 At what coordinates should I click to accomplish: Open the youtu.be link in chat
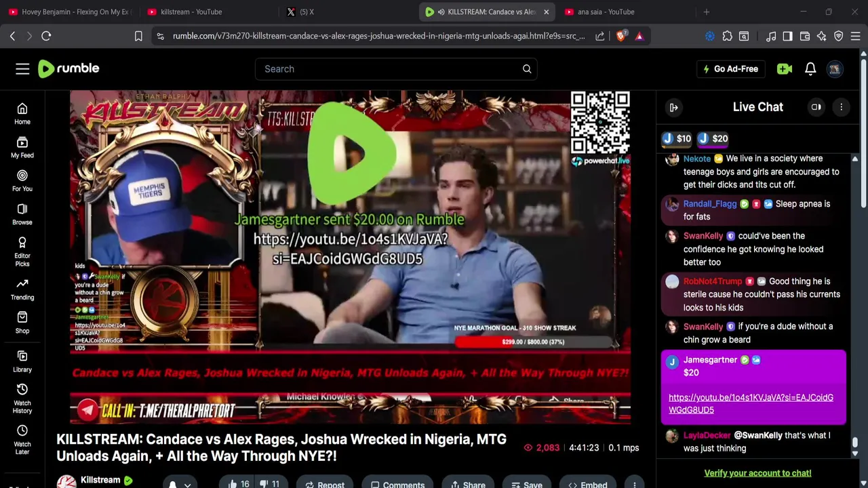coord(751,403)
